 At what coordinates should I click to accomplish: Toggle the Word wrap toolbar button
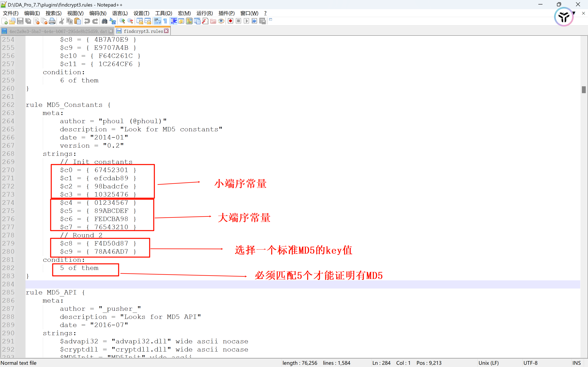tap(157, 21)
